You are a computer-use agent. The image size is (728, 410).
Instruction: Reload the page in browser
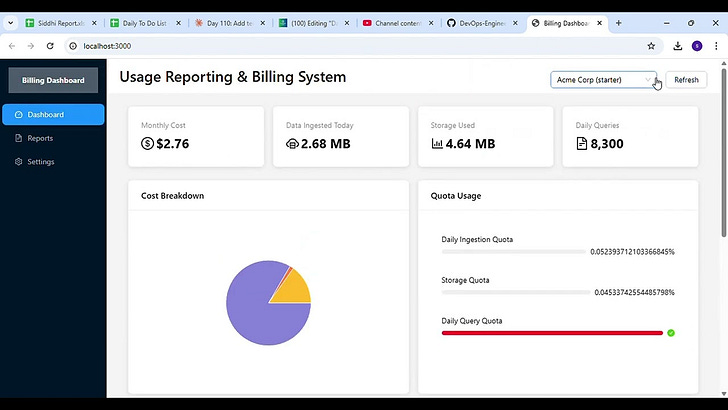(50, 46)
